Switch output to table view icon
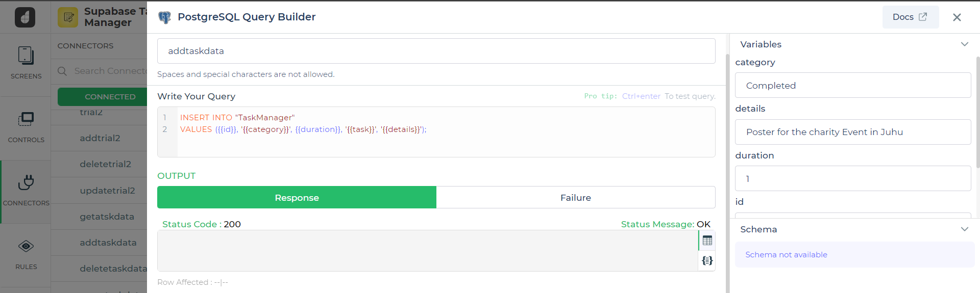 click(x=707, y=241)
